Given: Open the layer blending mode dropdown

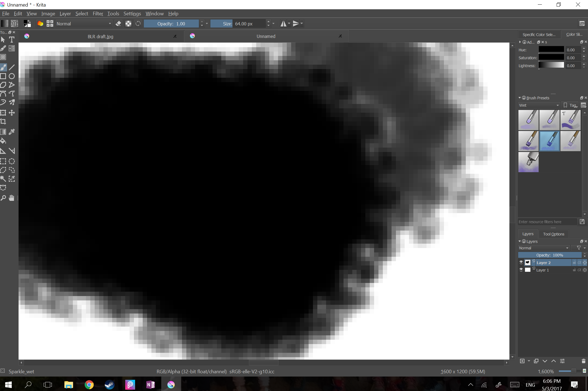Looking at the screenshot, I should [544, 248].
